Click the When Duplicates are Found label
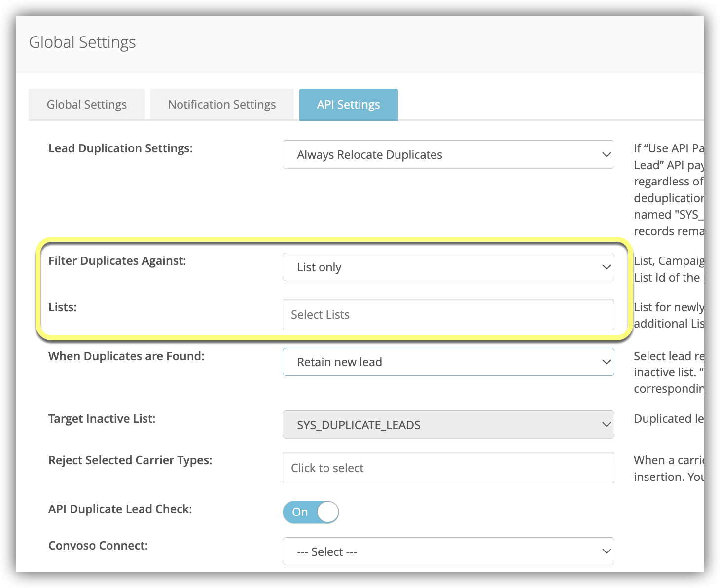This screenshot has width=720, height=588. 126,356
